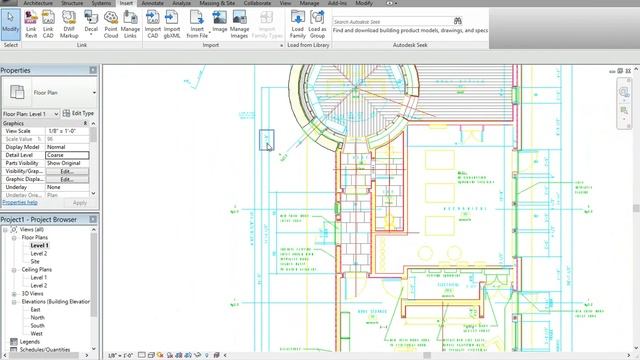This screenshot has height=360, width=640.
Task: Open the Properties help link
Action: [20, 202]
